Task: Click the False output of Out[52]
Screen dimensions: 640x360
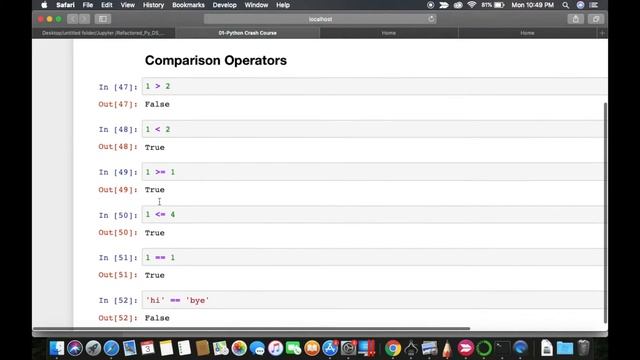Action: pos(157,318)
